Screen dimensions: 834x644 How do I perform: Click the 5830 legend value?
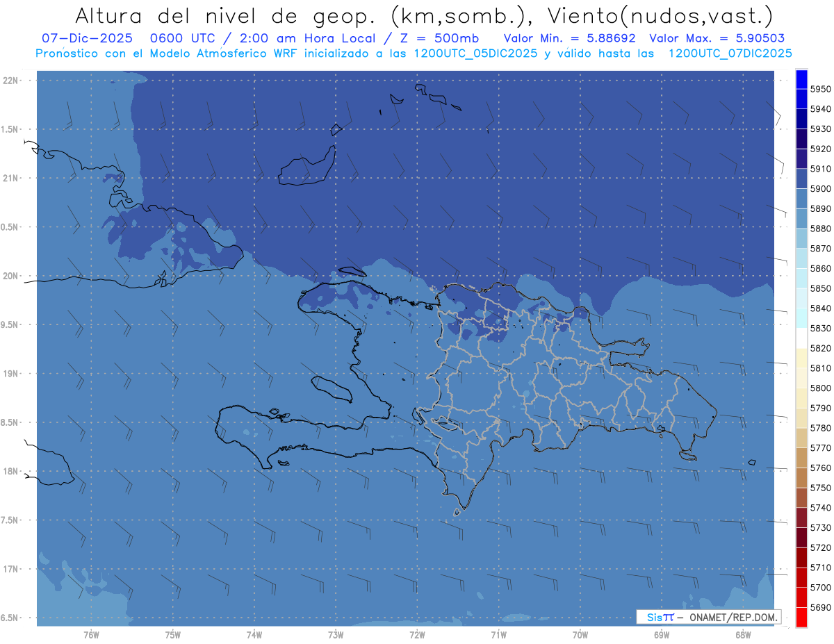pos(820,328)
